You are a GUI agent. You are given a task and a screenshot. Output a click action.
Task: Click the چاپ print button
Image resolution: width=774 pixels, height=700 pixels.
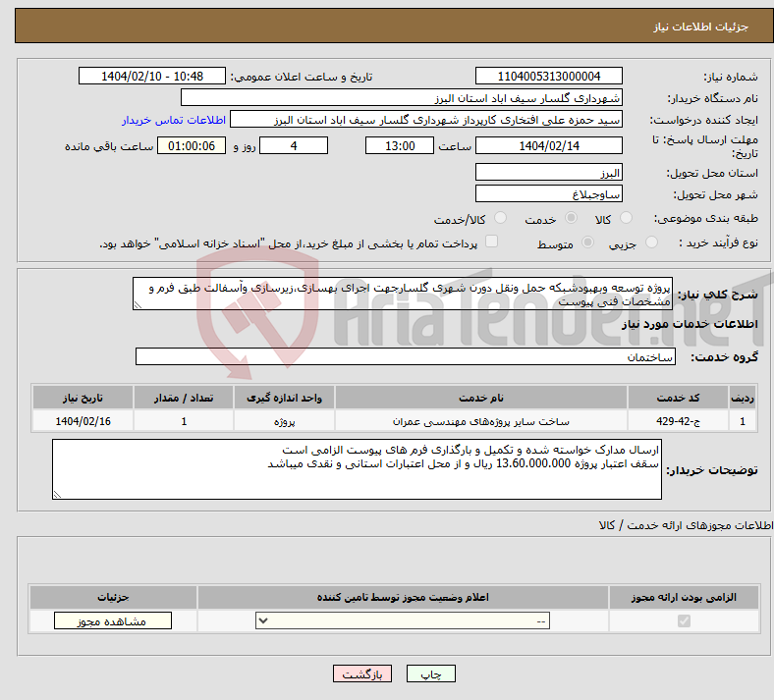click(x=430, y=673)
